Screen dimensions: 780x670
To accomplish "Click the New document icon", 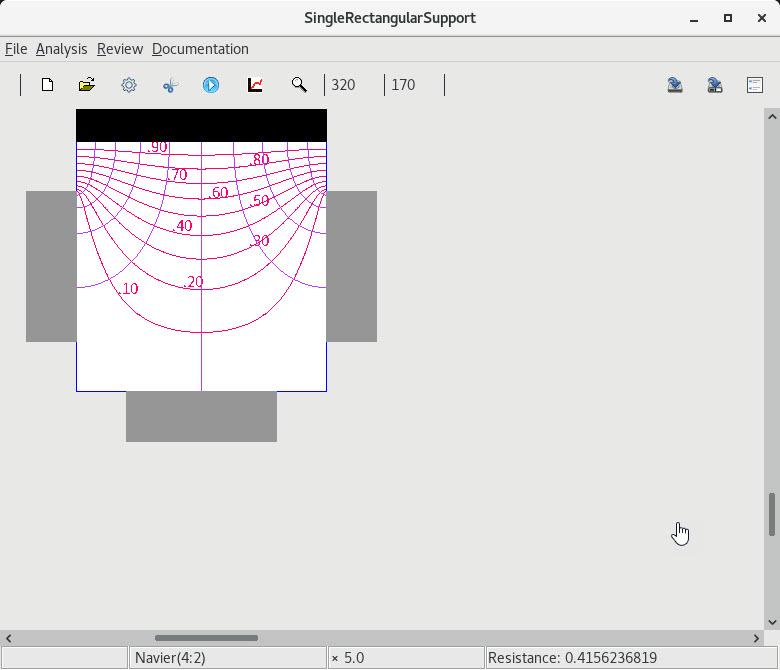I will tap(47, 85).
